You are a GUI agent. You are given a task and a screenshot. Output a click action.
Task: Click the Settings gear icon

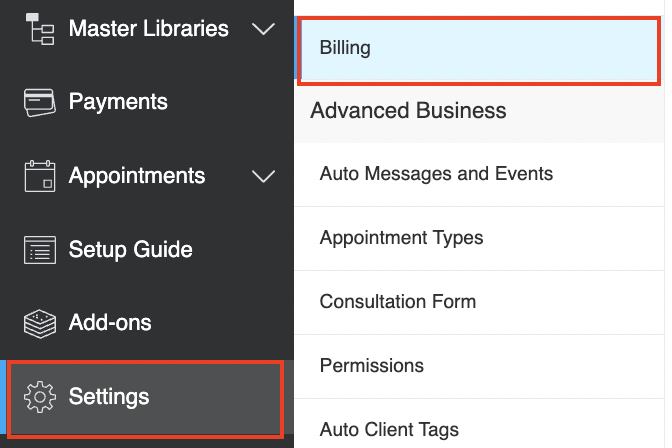39,397
